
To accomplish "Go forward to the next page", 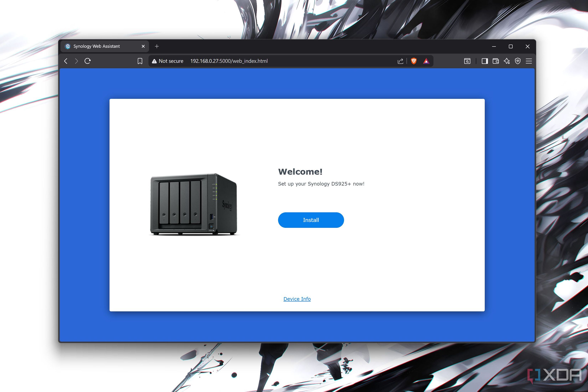I will click(76, 61).
